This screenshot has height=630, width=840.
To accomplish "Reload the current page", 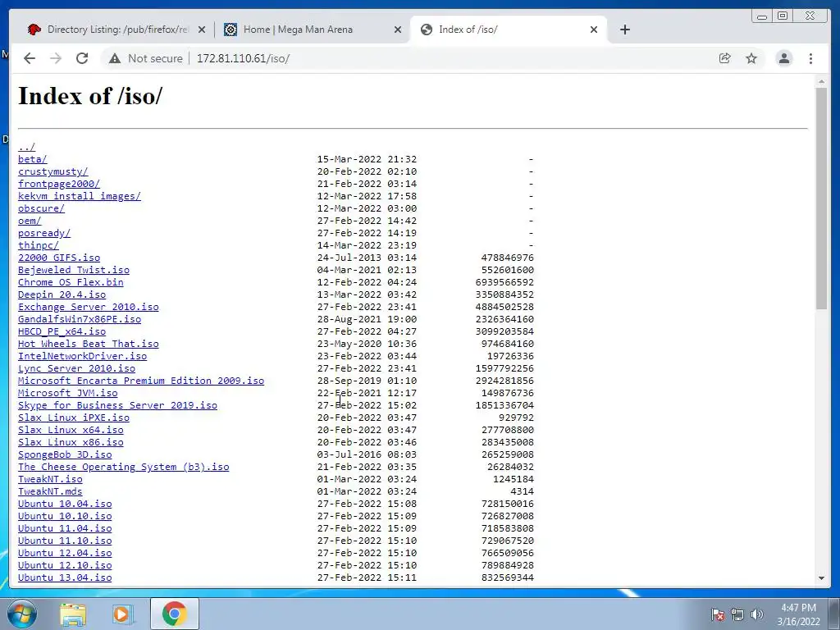I will [82, 58].
